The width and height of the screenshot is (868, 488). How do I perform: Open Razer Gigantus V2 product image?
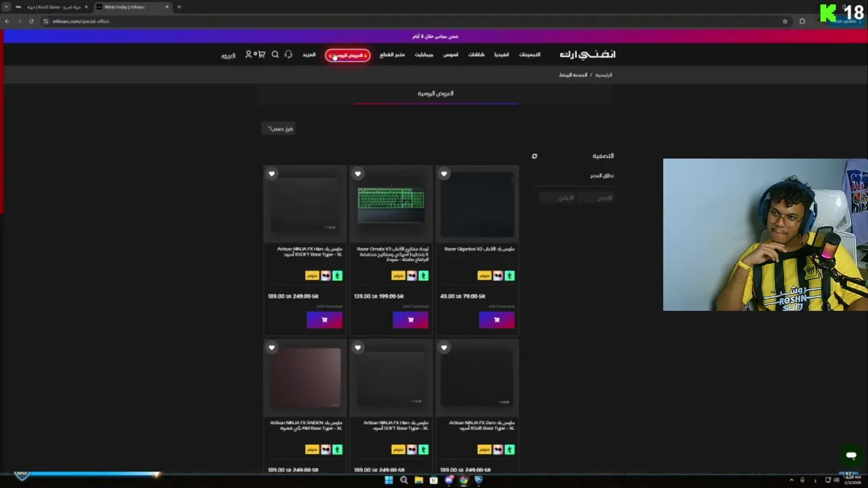click(x=477, y=205)
